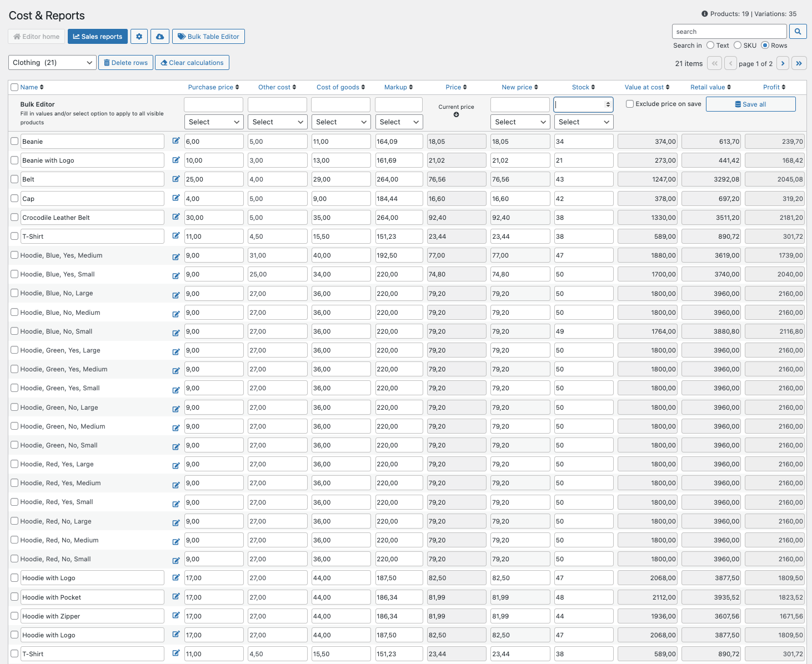
Task: Check the Belt row checkbox
Action: pyautogui.click(x=14, y=179)
